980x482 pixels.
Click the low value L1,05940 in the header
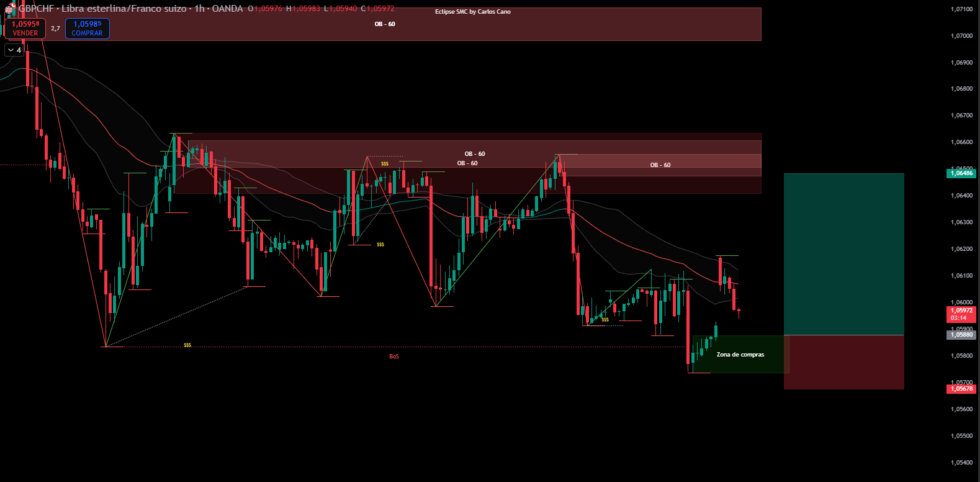click(339, 9)
